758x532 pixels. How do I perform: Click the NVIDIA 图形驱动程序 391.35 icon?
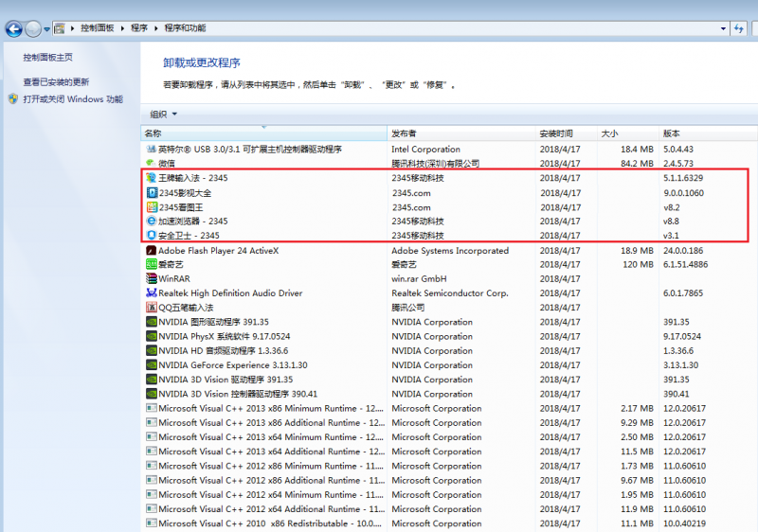tap(152, 322)
